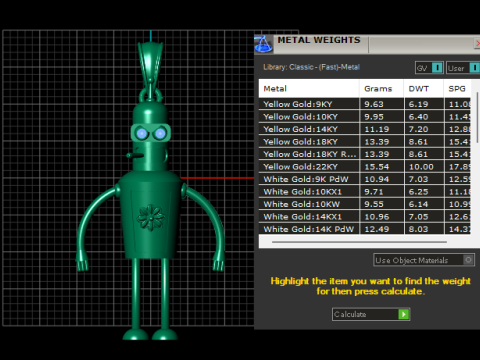Click the DWT column header
This screenshot has height=360, width=480.
[424, 89]
